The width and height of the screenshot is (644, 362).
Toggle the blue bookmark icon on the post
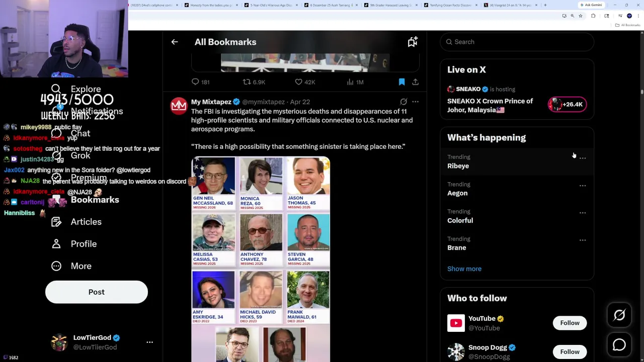coord(401,82)
